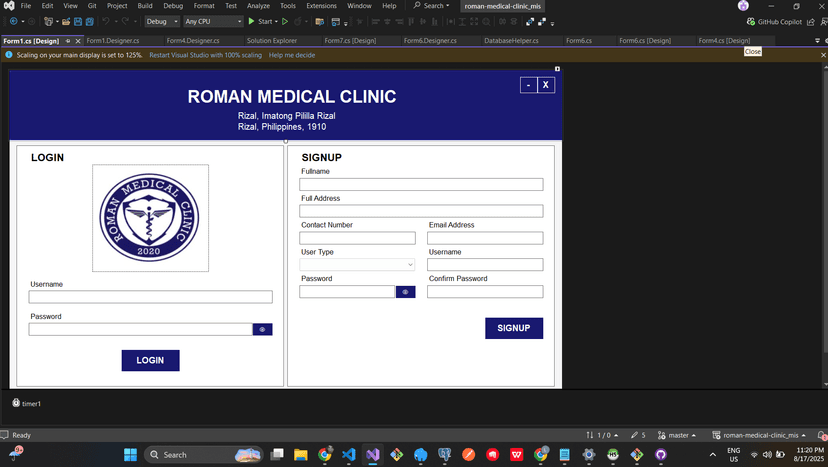
Task: Open the Analyze menu
Action: pos(258,6)
